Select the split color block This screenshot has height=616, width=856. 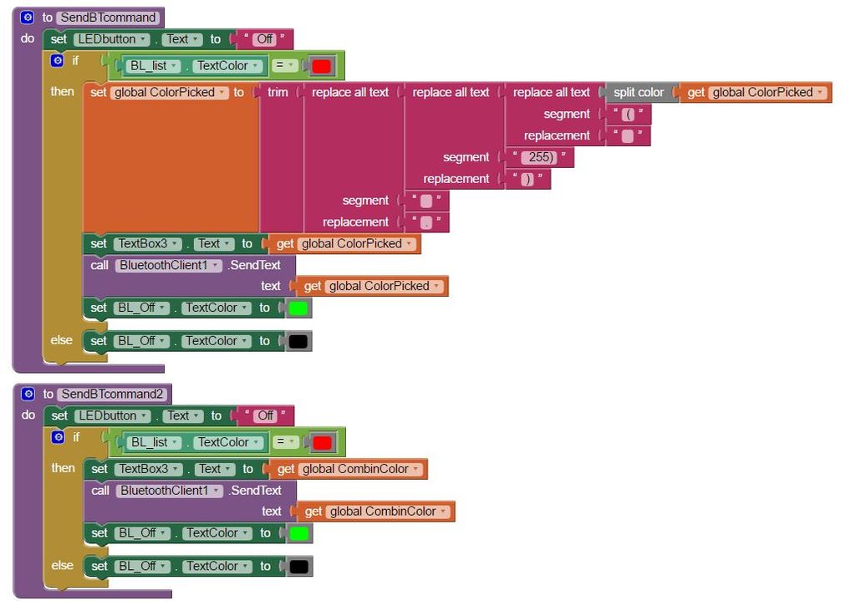click(639, 93)
